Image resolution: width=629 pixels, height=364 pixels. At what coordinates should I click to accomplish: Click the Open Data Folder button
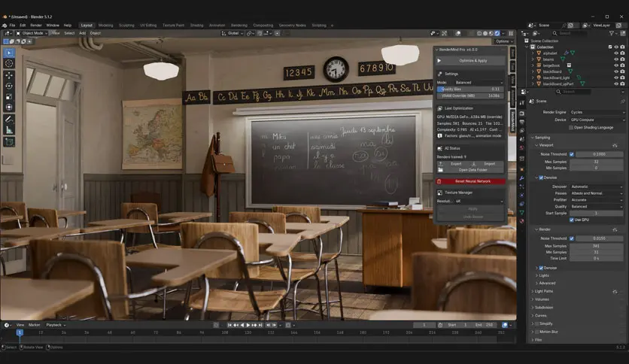click(x=470, y=170)
